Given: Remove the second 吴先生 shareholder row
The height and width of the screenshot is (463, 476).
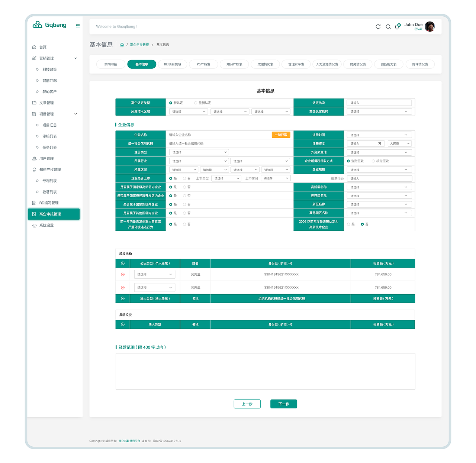Looking at the screenshot, I should pos(123,288).
